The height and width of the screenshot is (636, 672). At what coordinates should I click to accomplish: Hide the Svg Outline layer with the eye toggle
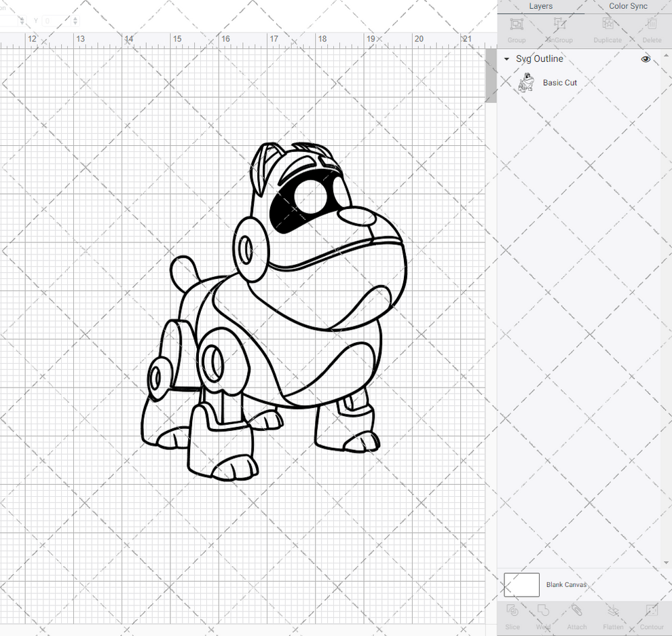(646, 59)
